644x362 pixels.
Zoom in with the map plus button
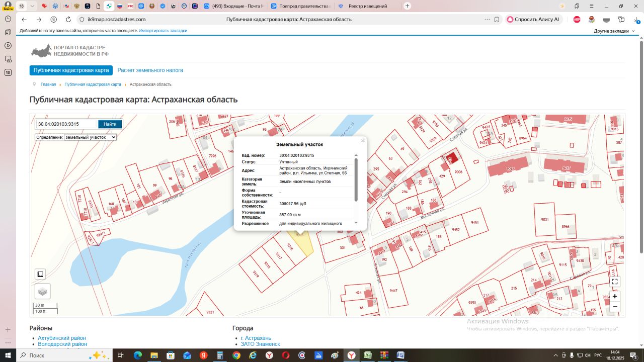pyautogui.click(x=614, y=296)
